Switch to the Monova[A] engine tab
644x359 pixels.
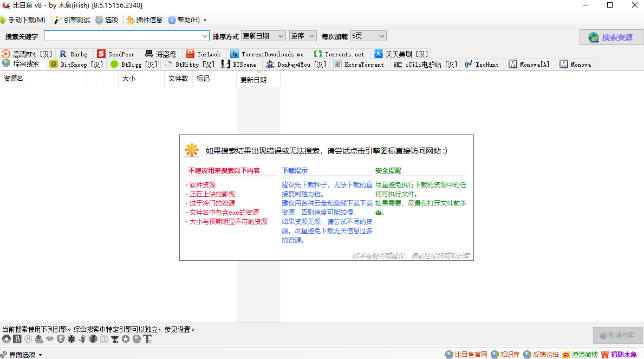pyautogui.click(x=529, y=65)
